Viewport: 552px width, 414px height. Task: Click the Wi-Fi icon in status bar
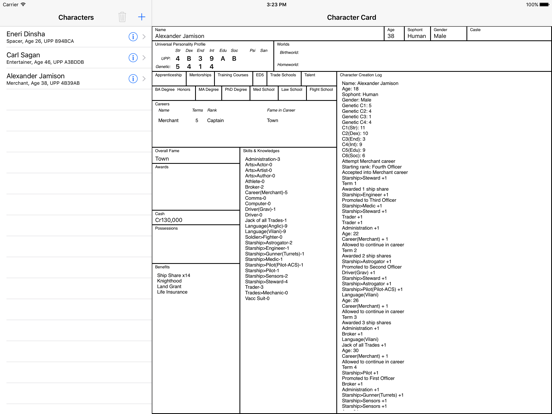coord(23,5)
